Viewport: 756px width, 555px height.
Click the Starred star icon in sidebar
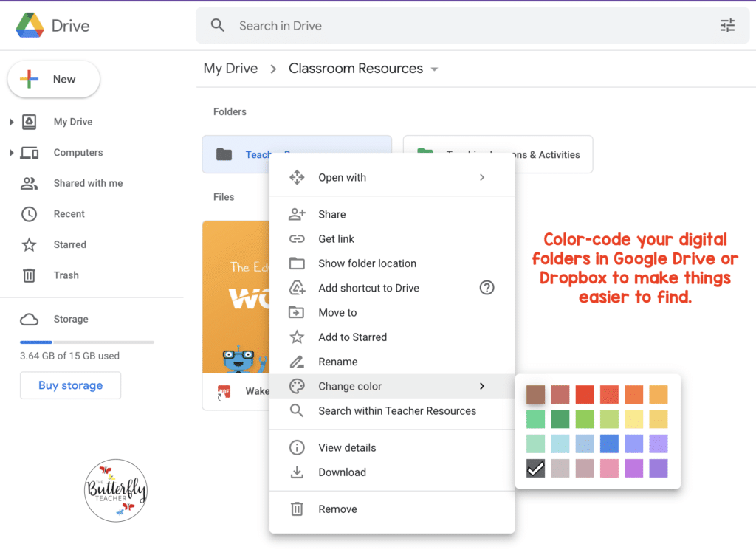click(29, 245)
